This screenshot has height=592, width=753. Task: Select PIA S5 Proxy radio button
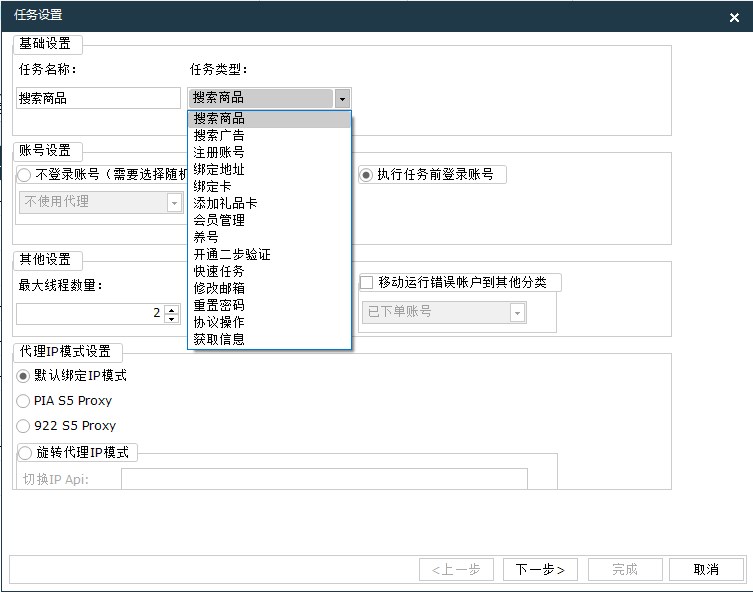pyautogui.click(x=23, y=401)
